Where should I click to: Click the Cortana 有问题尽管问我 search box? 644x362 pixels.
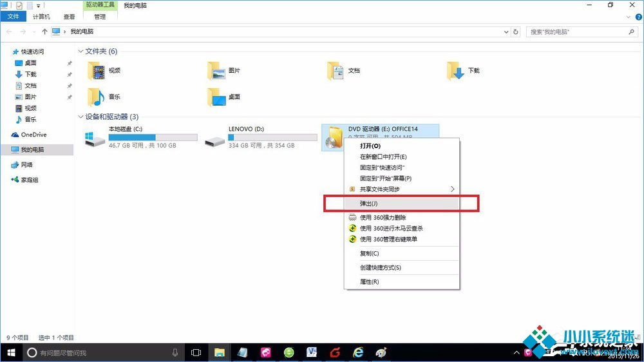102,352
